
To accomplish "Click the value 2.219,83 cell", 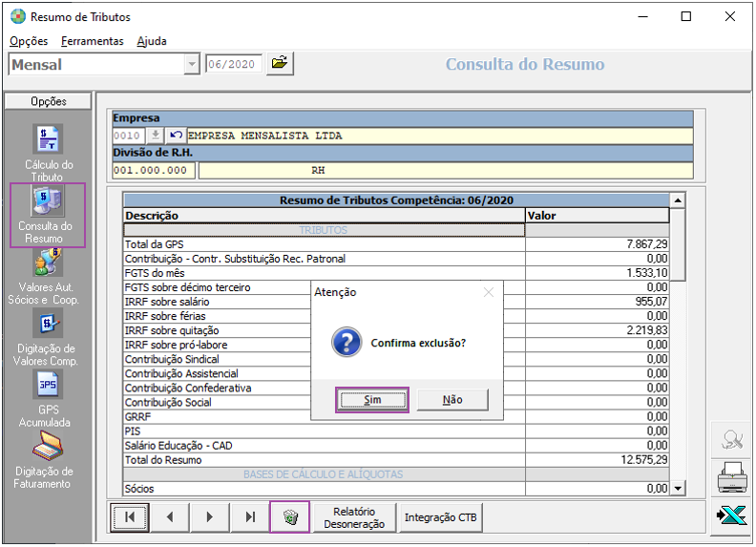I will [598, 330].
